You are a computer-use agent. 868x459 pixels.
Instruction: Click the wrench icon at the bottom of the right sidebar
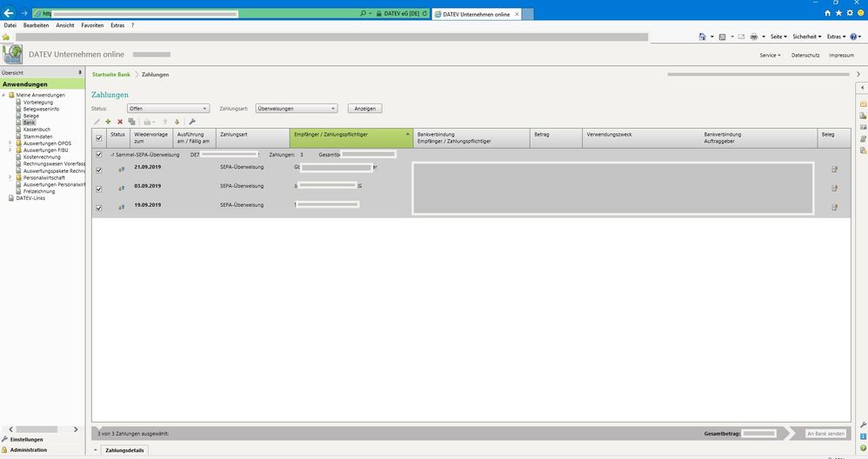[863, 425]
